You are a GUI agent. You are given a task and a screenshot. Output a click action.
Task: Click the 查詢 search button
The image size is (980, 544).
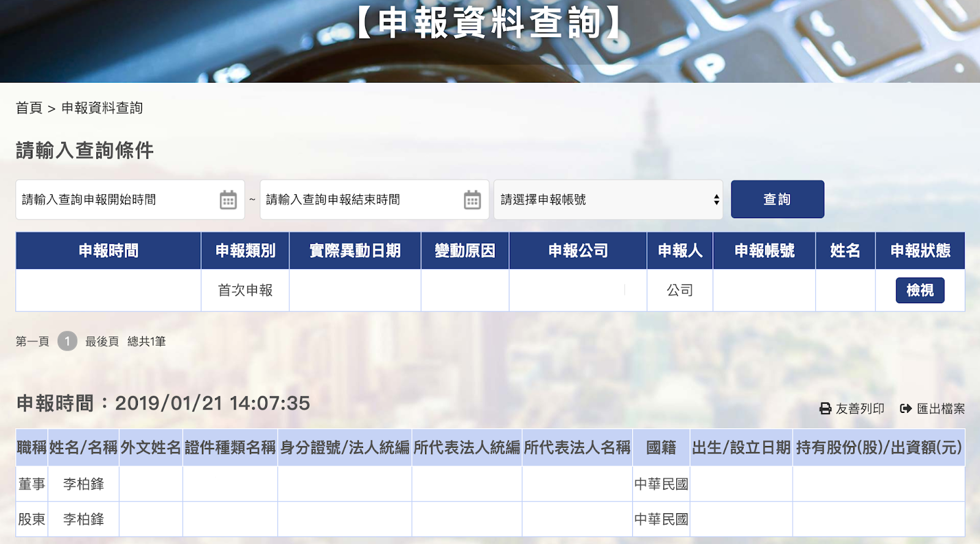[777, 199]
